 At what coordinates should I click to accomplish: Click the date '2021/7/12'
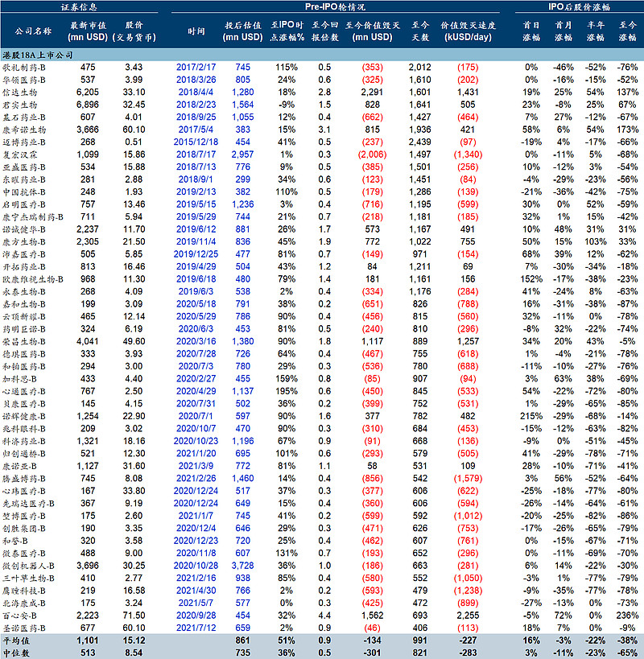(x=196, y=628)
